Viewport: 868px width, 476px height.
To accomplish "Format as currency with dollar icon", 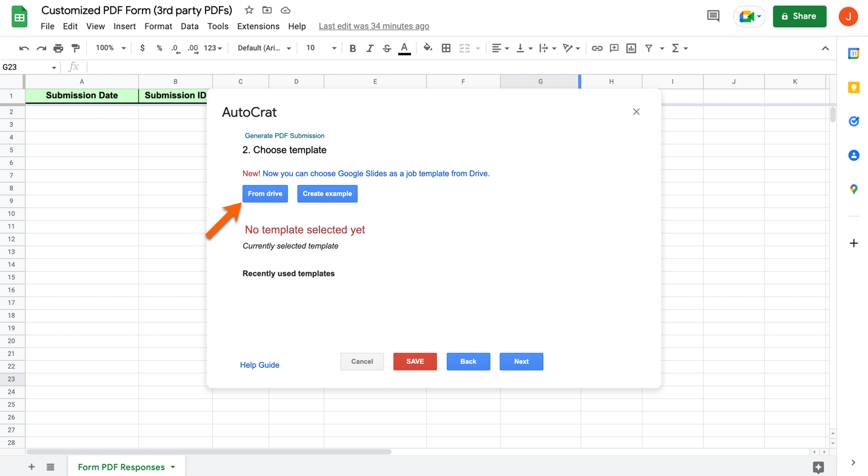I will click(142, 49).
